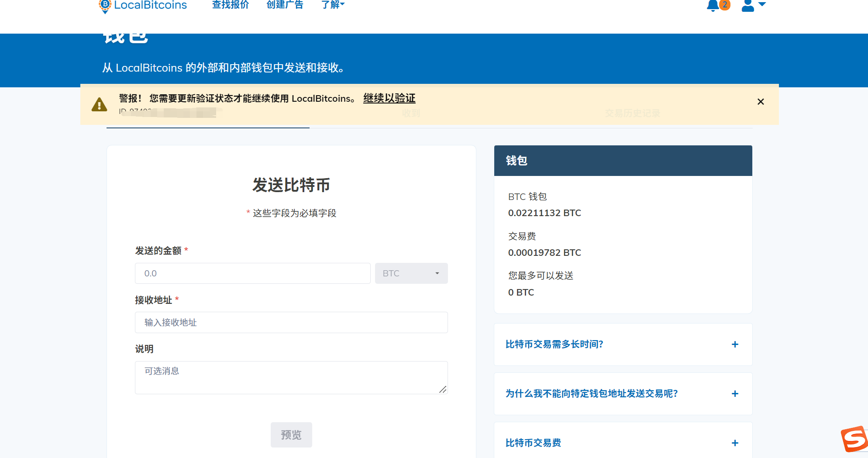The image size is (868, 458).
Task: Expand 为什么我不能向特定钱包地址发送交易呢? question
Action: pos(623,394)
